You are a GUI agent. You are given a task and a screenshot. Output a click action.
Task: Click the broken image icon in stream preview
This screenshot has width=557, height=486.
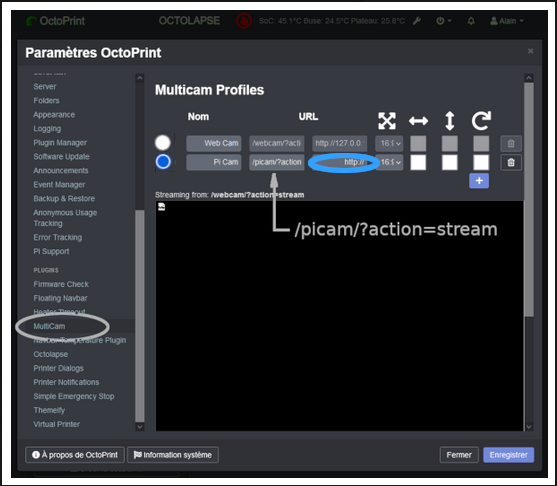click(161, 206)
